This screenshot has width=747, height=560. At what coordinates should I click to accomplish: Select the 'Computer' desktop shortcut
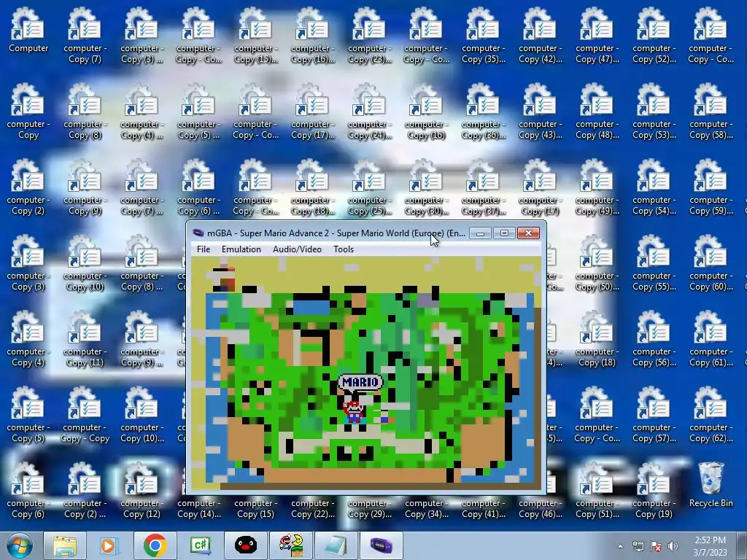28,31
